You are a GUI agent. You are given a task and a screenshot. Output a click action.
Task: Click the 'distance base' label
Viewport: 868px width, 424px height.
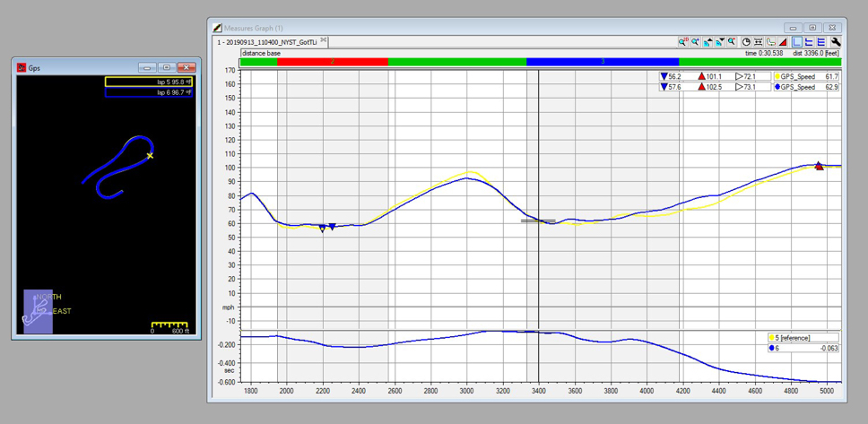pos(261,53)
